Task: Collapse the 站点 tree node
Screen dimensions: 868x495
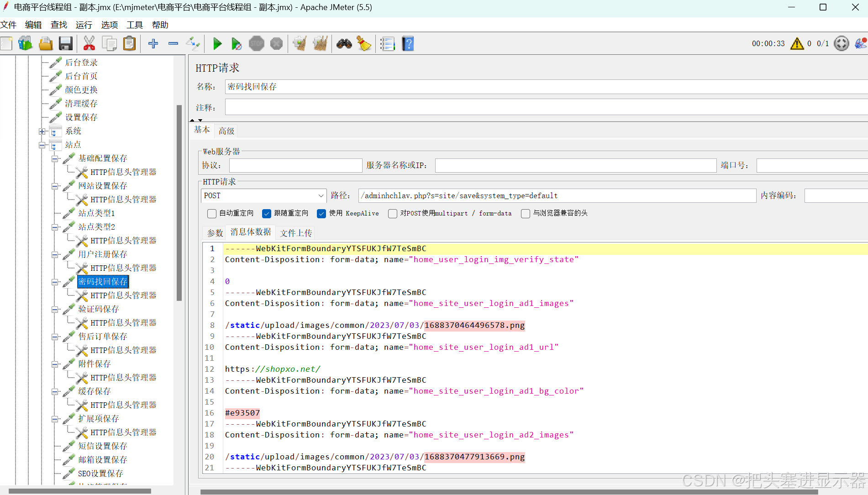Action: (42, 145)
